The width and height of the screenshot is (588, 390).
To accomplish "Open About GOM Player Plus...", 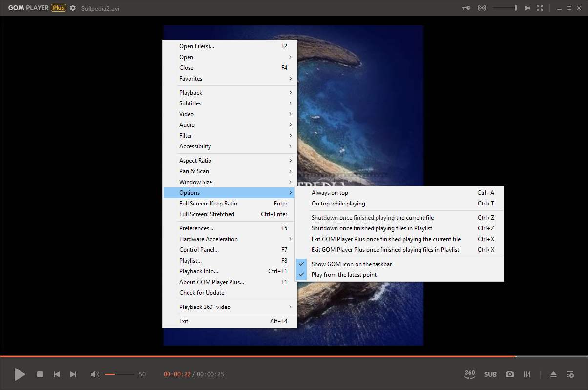I will tap(230, 282).
